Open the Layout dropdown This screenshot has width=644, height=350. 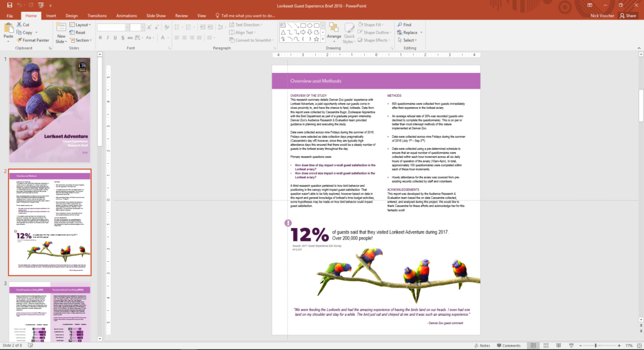80,25
